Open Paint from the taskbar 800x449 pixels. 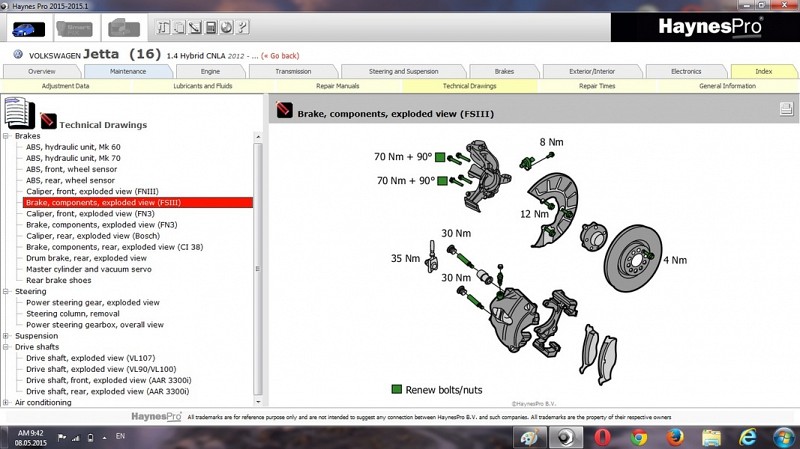pyautogui.click(x=530, y=437)
